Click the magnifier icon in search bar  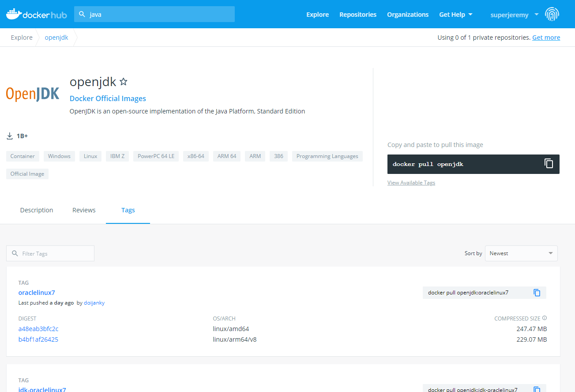(x=82, y=14)
